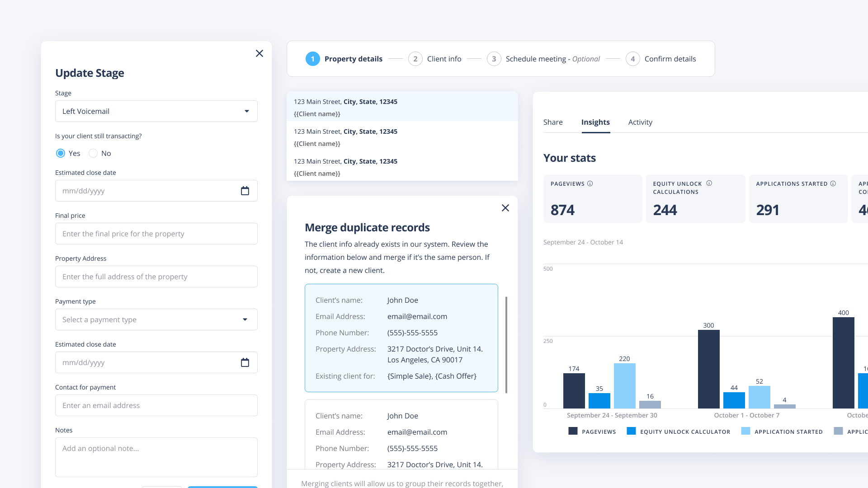
Task: Click Applications Started info icon
Action: [x=833, y=183]
